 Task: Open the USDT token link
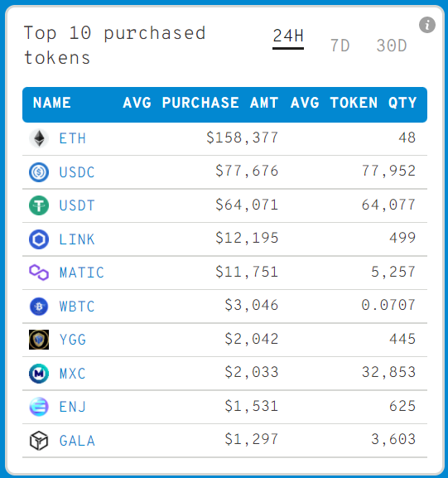coord(77,205)
